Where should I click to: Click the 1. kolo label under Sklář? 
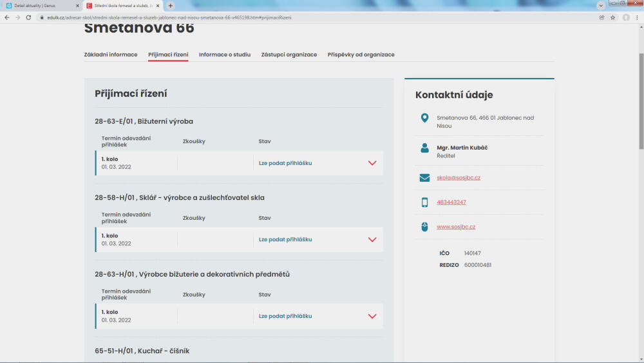point(109,235)
